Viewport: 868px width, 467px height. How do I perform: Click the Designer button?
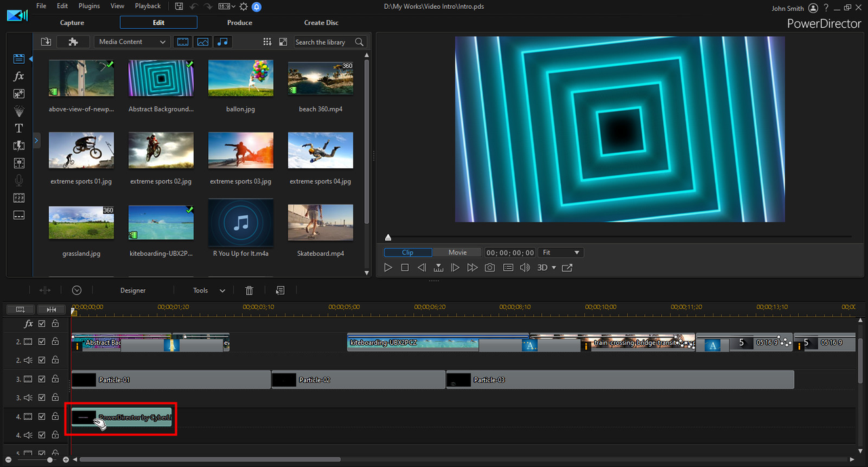point(133,291)
